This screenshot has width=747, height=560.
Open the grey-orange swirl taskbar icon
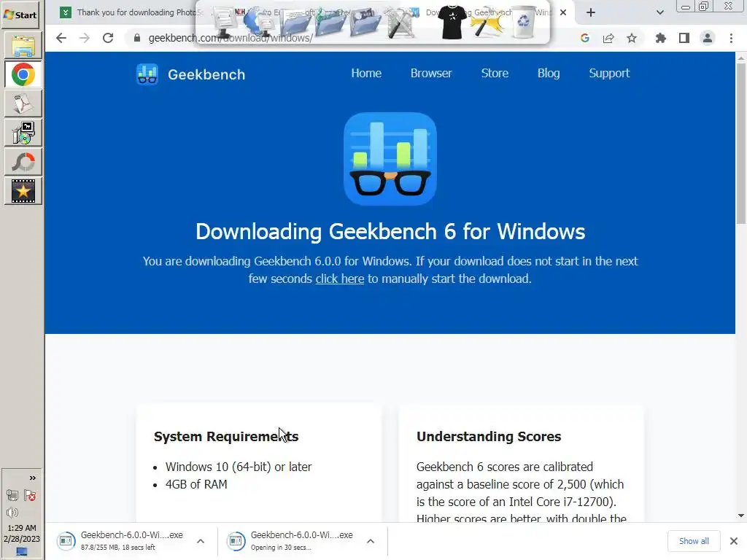pyautogui.click(x=23, y=162)
